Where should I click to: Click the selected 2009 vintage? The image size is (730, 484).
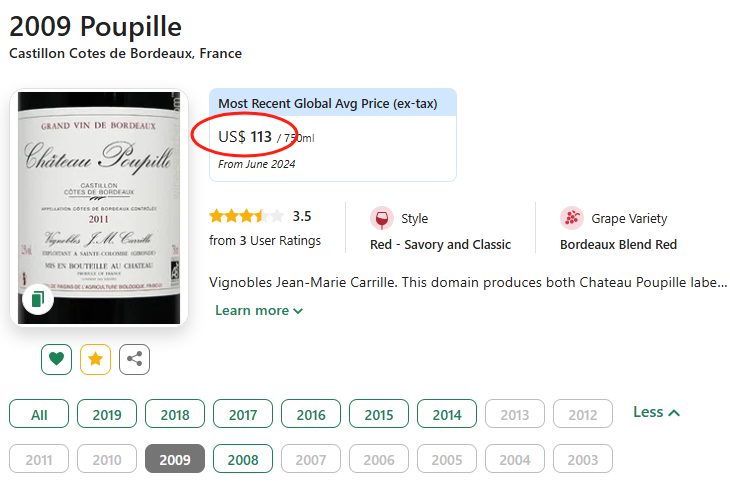175,460
